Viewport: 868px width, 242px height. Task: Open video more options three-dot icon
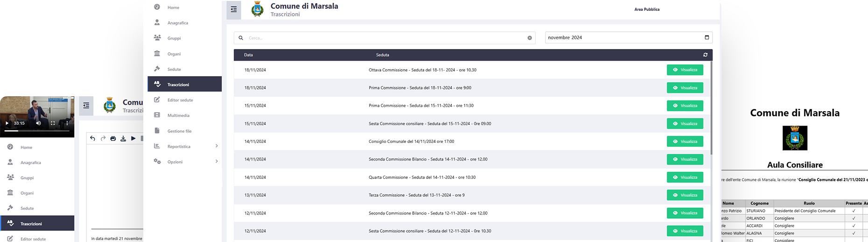pyautogui.click(x=67, y=123)
